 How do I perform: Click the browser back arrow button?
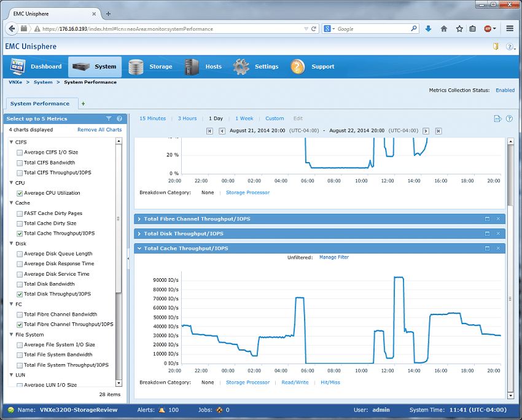[12, 29]
